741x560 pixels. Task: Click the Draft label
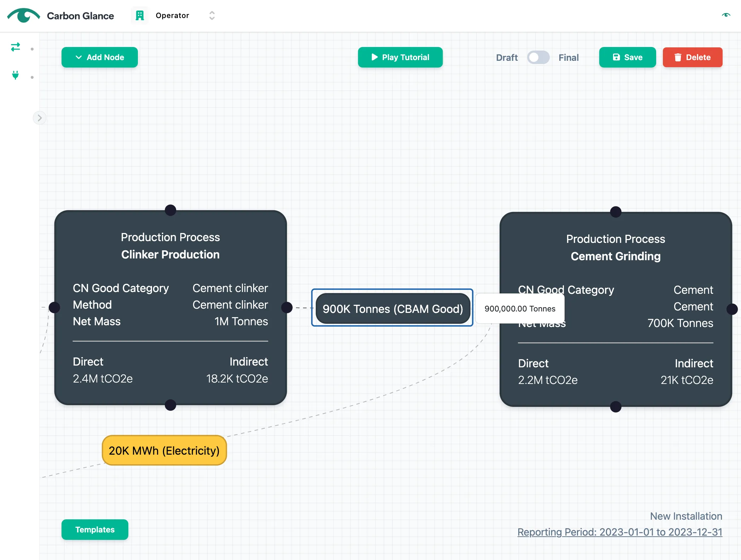tap(507, 58)
